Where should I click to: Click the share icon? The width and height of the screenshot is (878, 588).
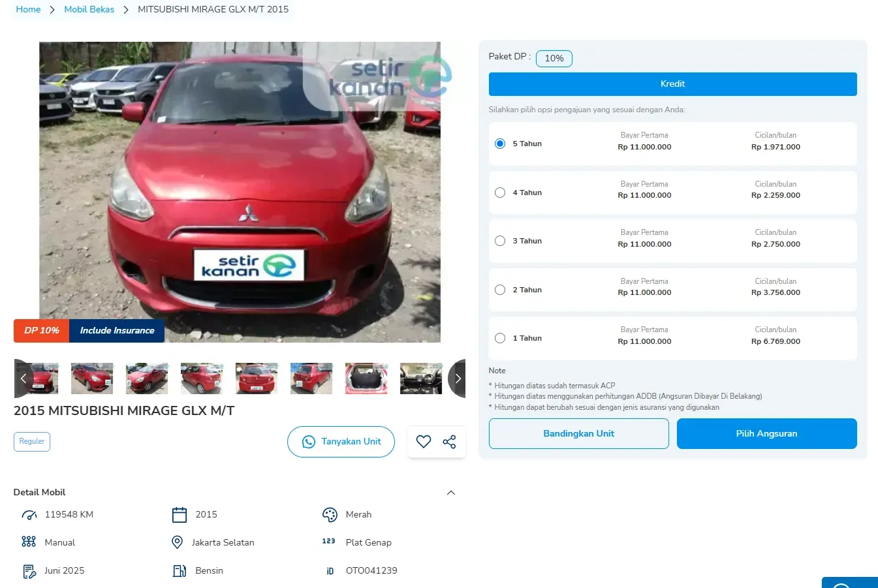pyautogui.click(x=449, y=442)
